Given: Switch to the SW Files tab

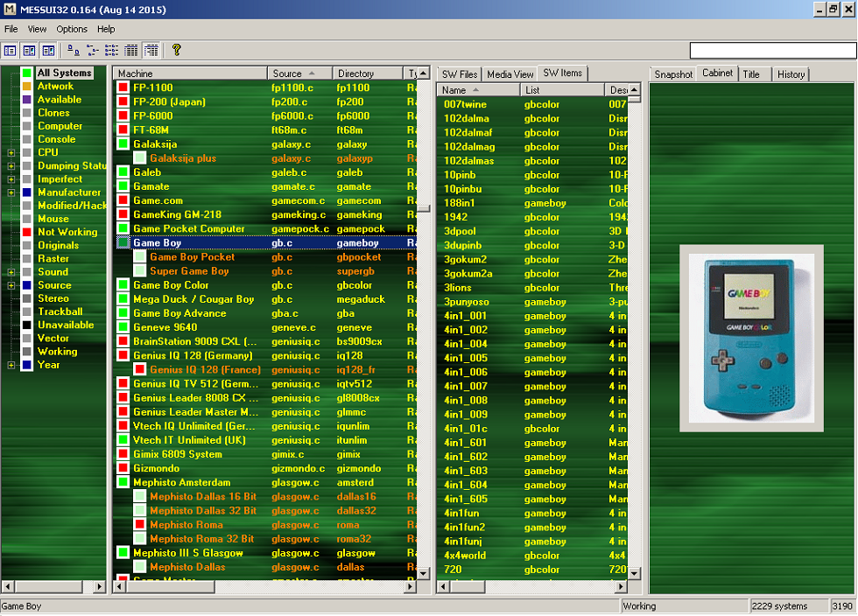Looking at the screenshot, I should pyautogui.click(x=460, y=73).
